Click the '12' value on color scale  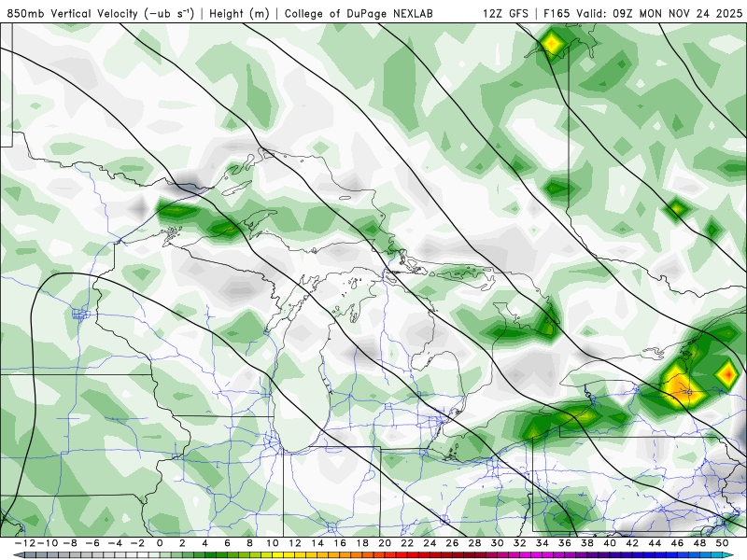[x=295, y=543]
